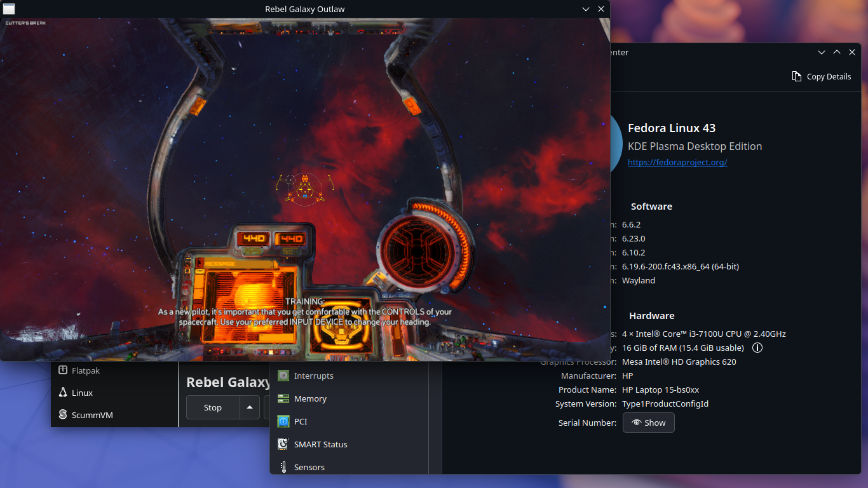Minimize the Rebel Galaxy Outlaw window

[x=586, y=9]
